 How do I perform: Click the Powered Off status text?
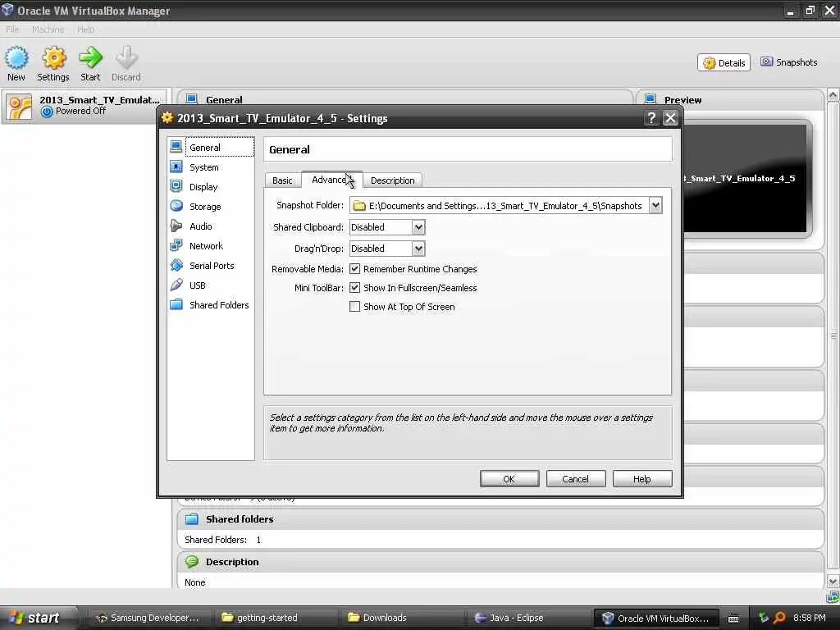(81, 111)
